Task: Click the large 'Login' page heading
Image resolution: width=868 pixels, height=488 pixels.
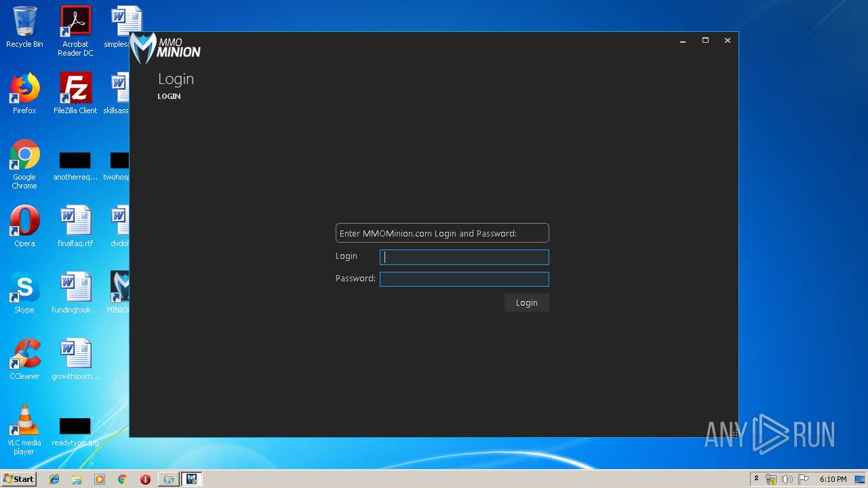Action: coord(176,79)
